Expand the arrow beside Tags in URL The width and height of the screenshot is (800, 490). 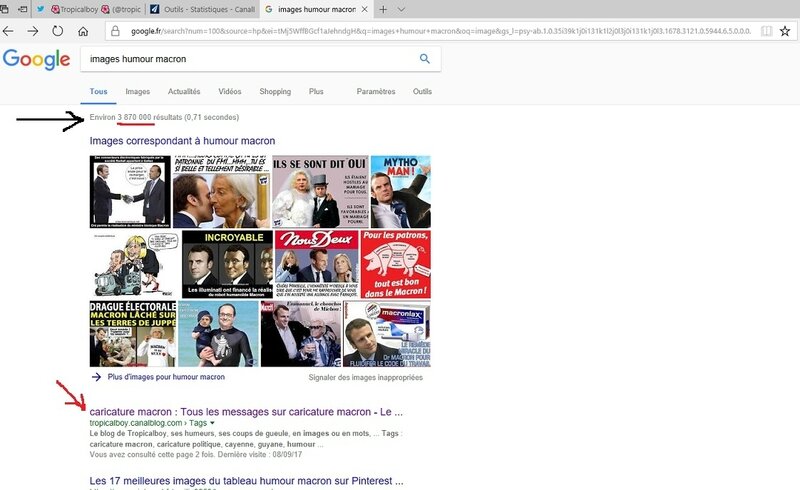pyautogui.click(x=212, y=423)
